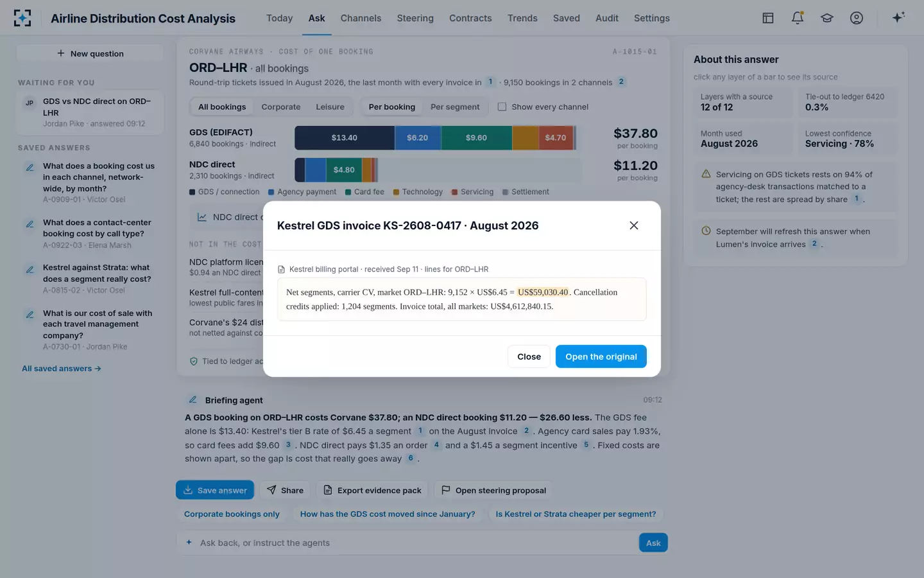Click New question button
Image resolution: width=924 pixels, height=578 pixels.
[90, 53]
